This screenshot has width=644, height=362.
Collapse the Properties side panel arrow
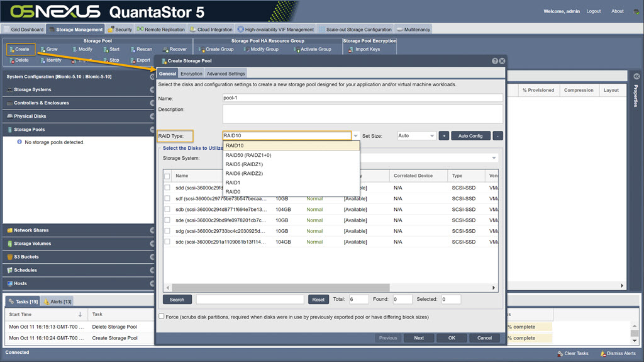(x=636, y=77)
